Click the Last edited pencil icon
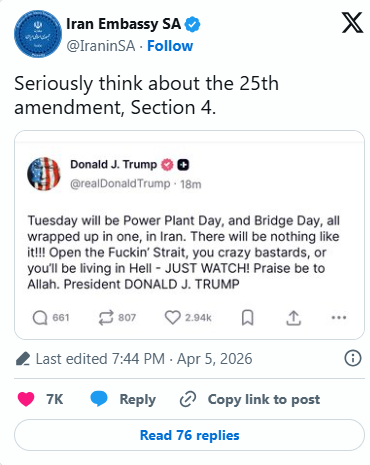The height and width of the screenshot is (465, 370). click(x=23, y=359)
